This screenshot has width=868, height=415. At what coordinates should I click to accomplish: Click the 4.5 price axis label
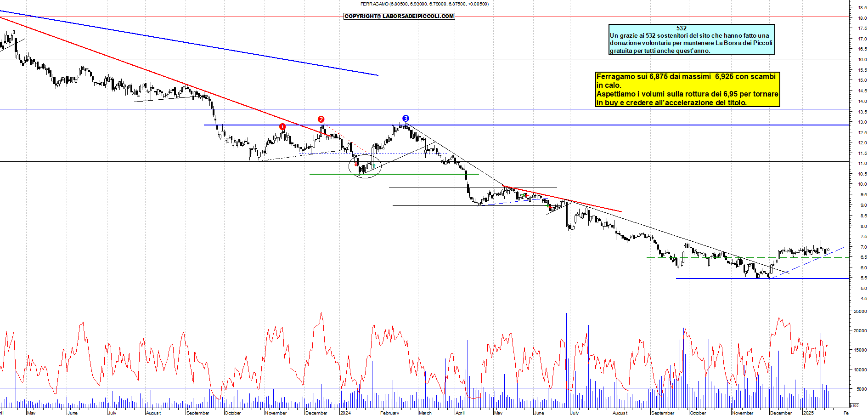pyautogui.click(x=863, y=299)
